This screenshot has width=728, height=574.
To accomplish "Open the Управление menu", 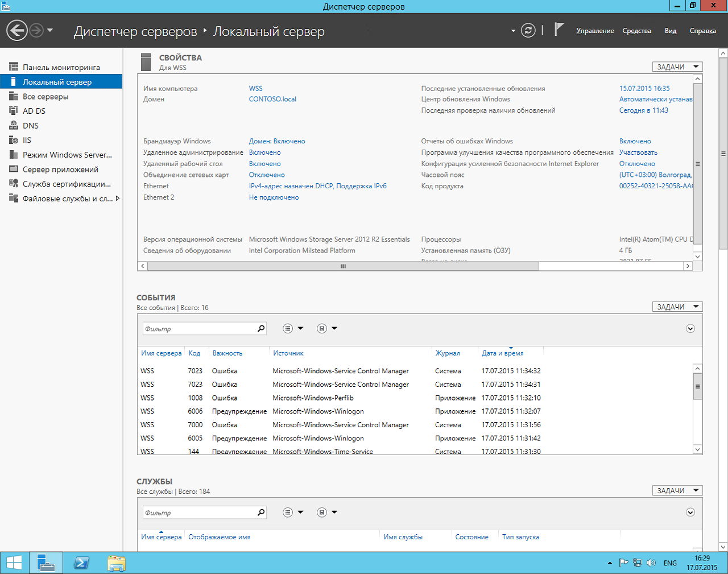I will click(x=595, y=31).
